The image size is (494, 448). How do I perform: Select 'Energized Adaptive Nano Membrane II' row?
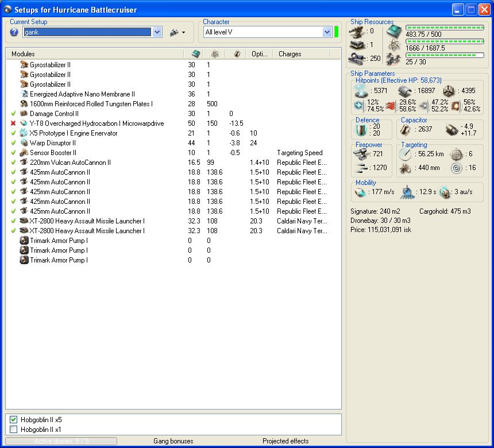pyautogui.click(x=173, y=94)
